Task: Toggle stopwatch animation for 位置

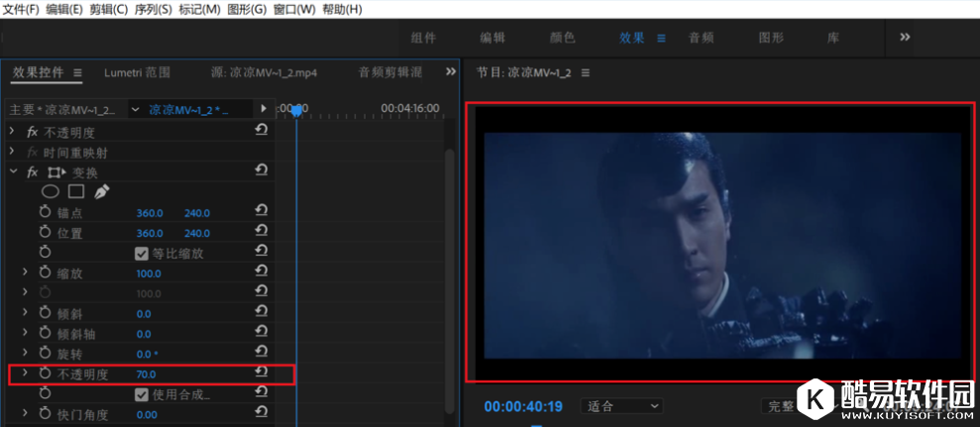Action: coord(45,233)
